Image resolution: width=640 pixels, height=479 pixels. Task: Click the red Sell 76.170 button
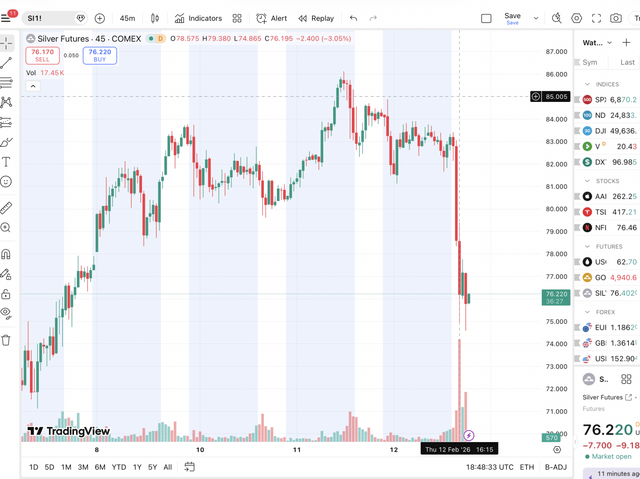(x=42, y=55)
